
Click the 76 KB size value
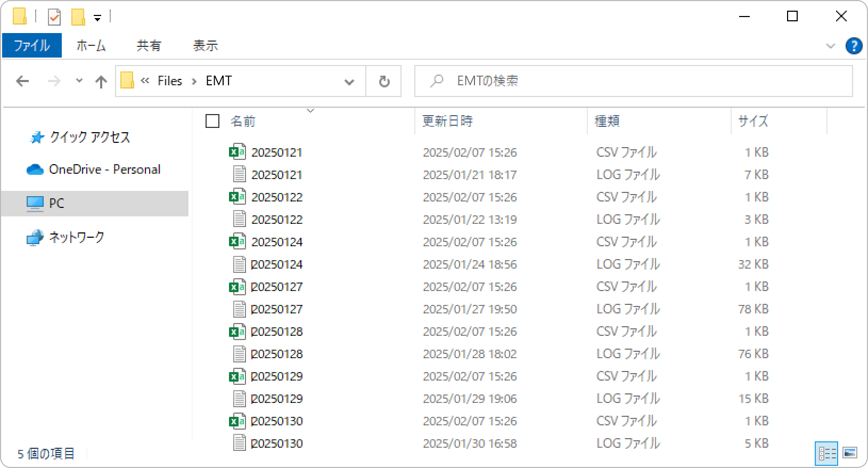click(753, 354)
